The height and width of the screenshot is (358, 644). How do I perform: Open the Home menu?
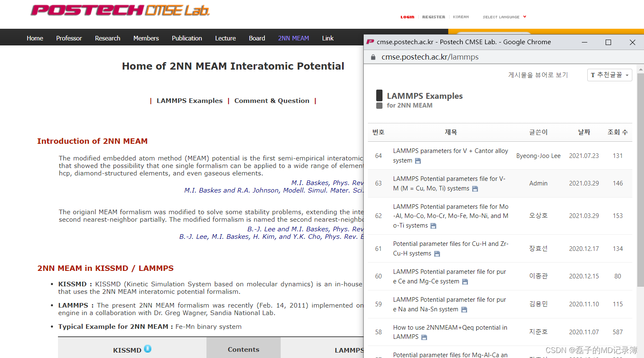[x=35, y=38]
